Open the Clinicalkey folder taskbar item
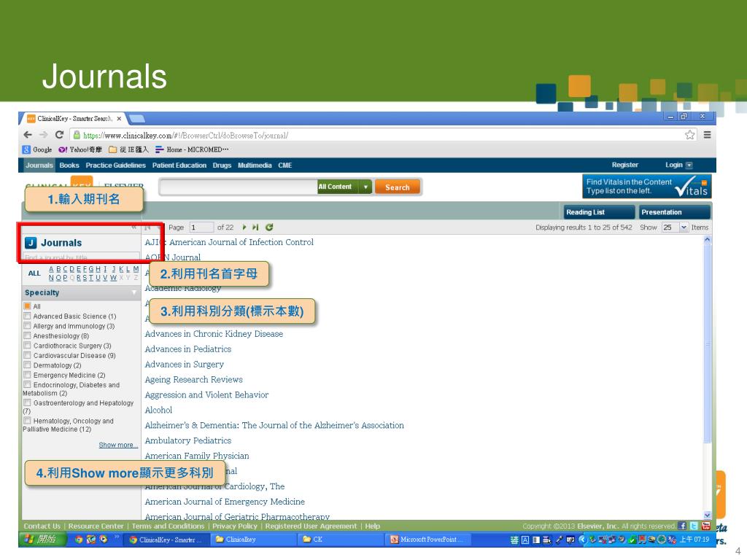Screen dimensions: 747x560 point(252,540)
